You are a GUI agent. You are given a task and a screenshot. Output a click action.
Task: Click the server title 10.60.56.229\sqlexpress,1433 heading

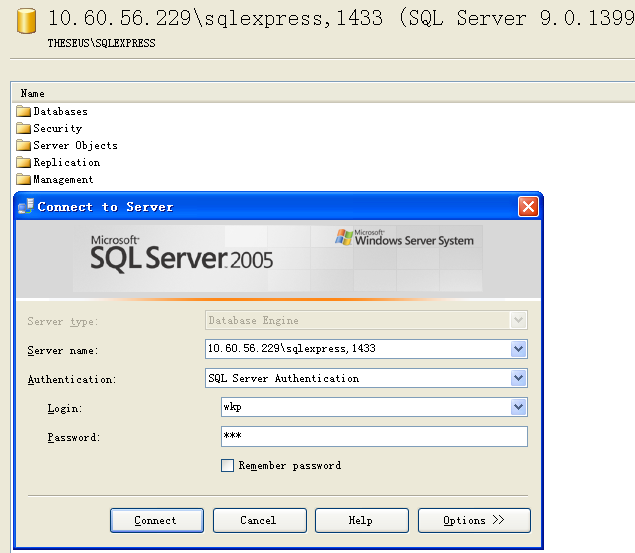(215, 18)
